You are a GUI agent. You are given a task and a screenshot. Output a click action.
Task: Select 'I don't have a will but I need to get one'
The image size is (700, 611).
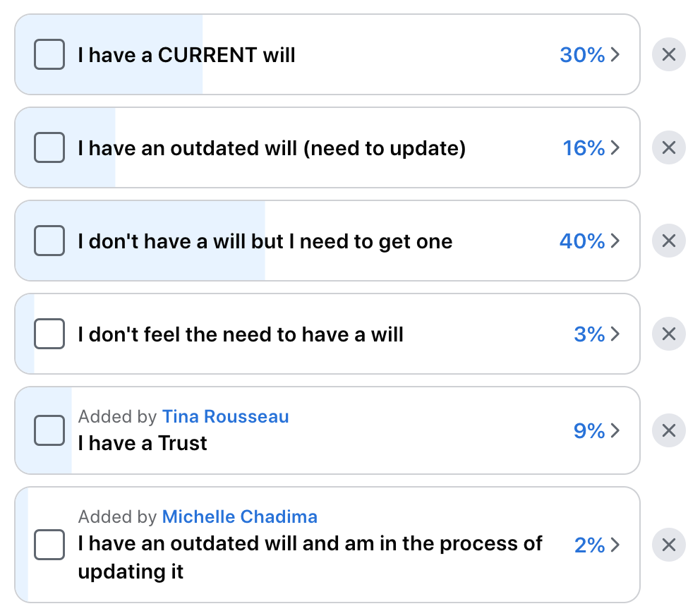coord(49,241)
